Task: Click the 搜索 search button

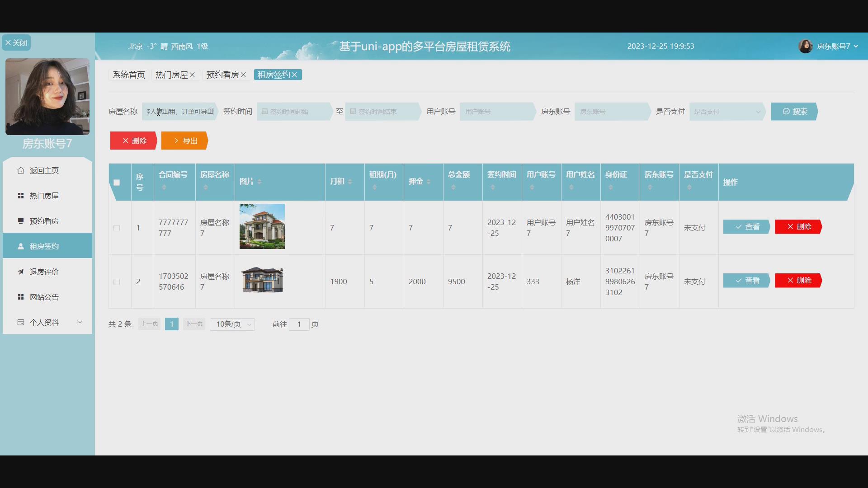Action: (794, 112)
